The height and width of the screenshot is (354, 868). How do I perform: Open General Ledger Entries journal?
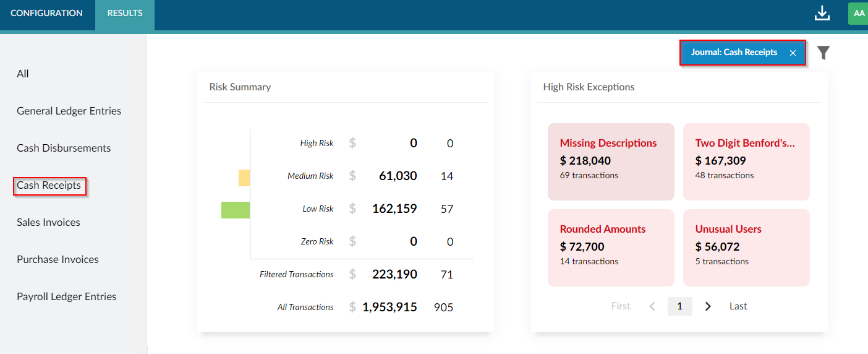[x=69, y=111]
